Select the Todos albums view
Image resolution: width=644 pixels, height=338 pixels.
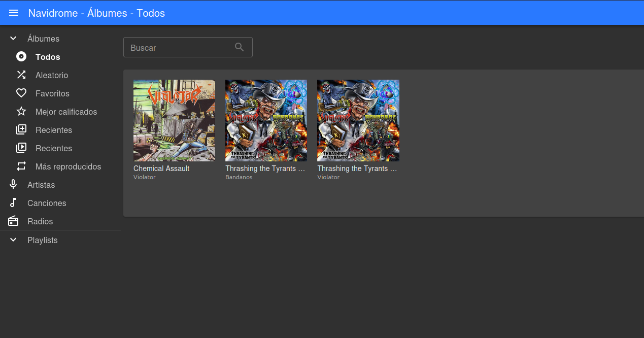[48, 57]
